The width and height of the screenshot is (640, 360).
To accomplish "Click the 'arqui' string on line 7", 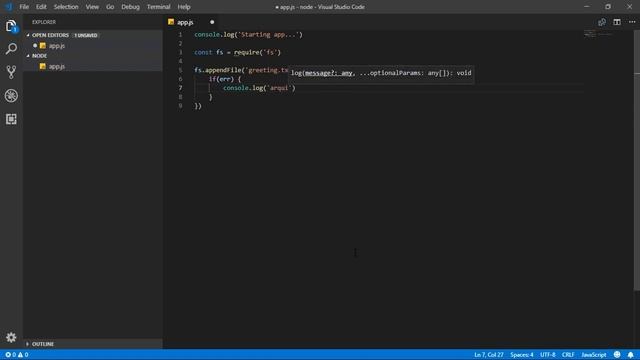I will click(x=279, y=88).
